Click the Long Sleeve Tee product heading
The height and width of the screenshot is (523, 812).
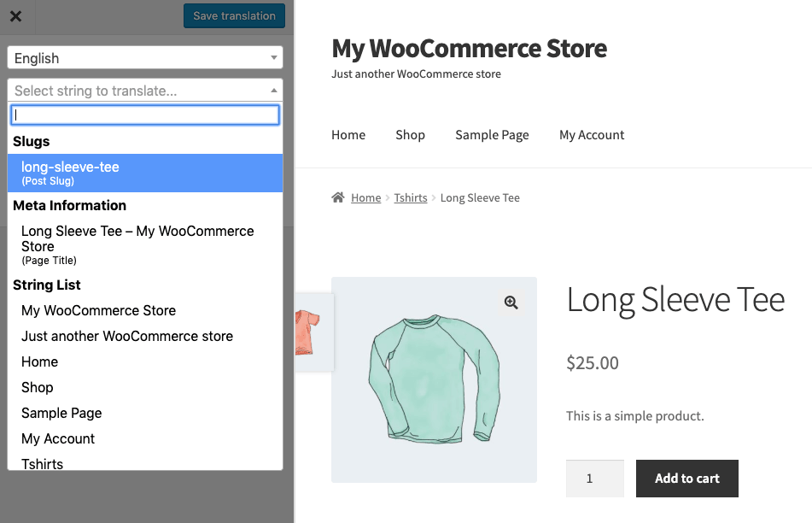[675, 300]
